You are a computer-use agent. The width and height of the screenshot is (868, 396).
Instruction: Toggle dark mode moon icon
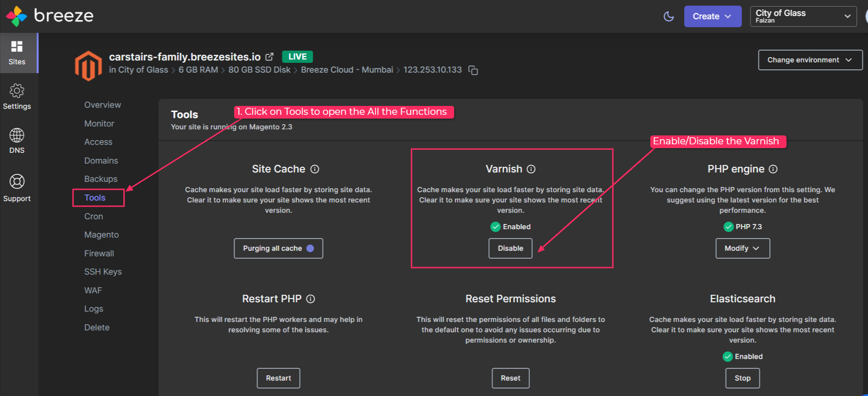click(669, 16)
